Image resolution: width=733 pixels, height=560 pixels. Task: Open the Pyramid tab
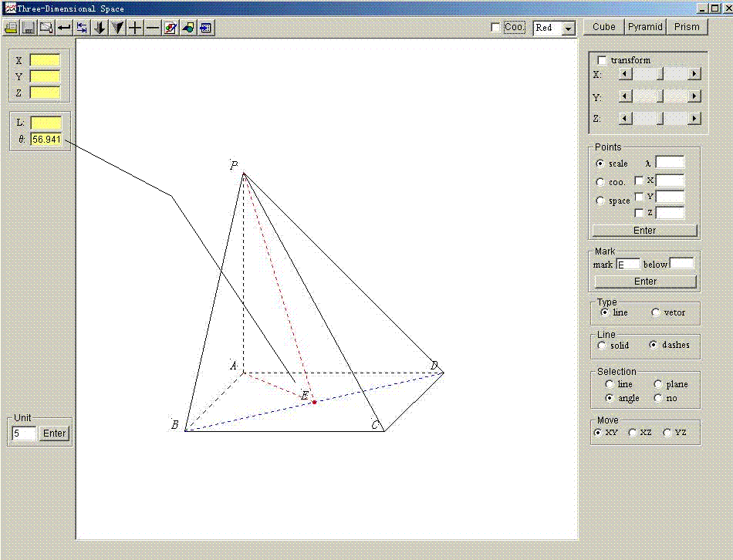(645, 27)
